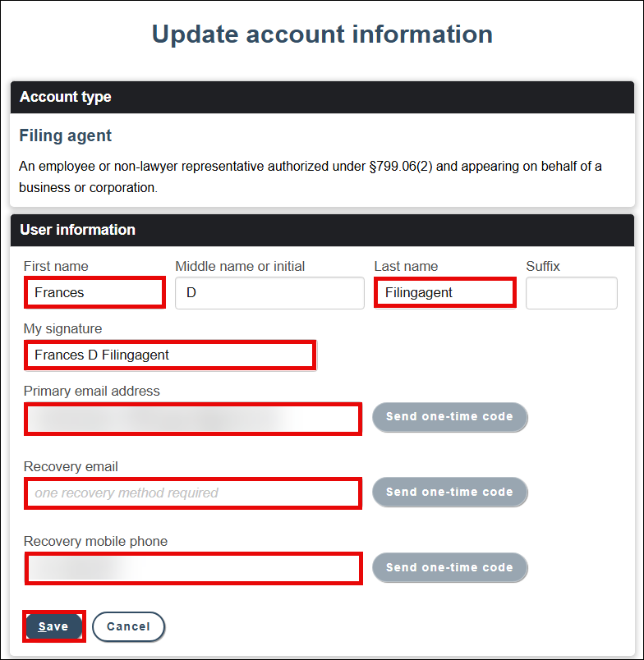644x660 pixels.
Task: Click the Primary email address field
Action: click(x=192, y=419)
